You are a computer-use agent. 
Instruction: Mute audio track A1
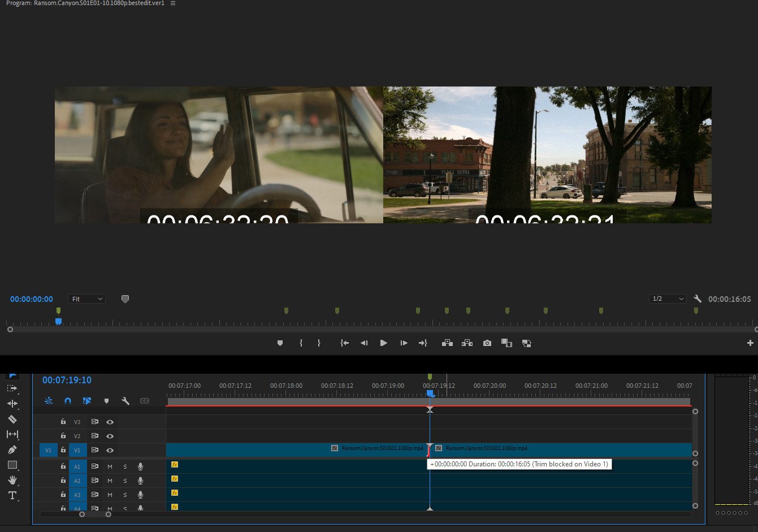(x=110, y=466)
